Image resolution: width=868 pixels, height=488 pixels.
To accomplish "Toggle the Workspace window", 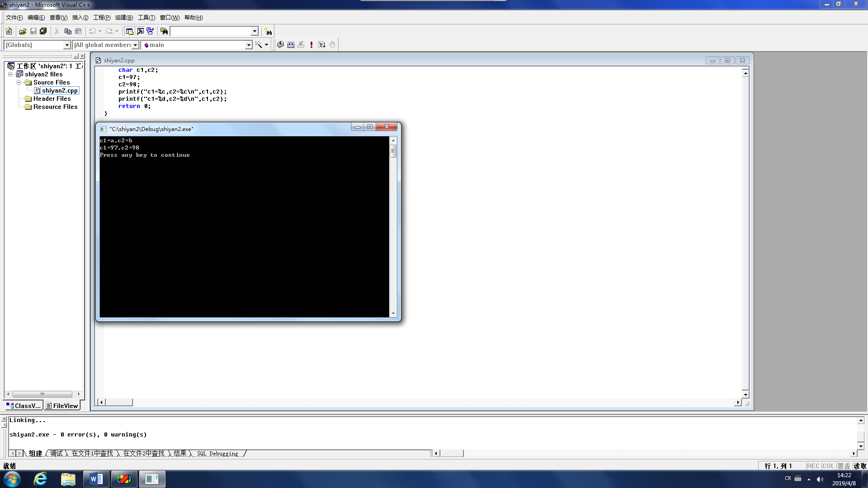I will pos(129,31).
